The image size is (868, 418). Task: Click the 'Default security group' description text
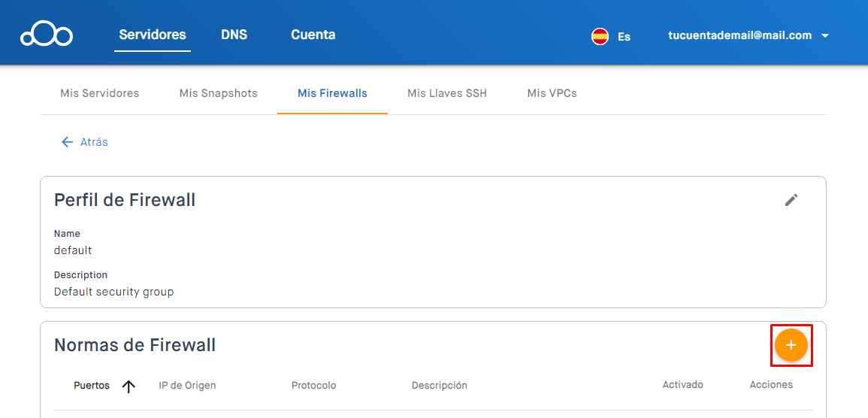pos(114,291)
